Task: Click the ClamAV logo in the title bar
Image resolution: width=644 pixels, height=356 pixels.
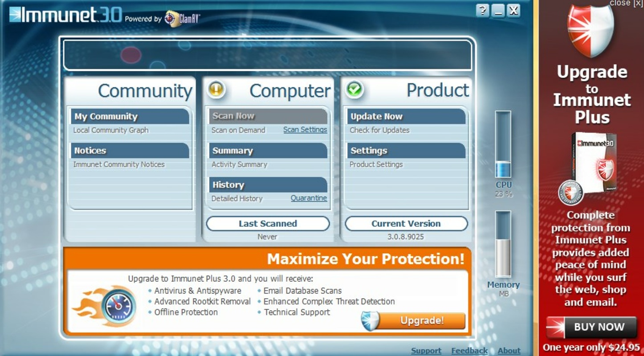Action: [182, 18]
